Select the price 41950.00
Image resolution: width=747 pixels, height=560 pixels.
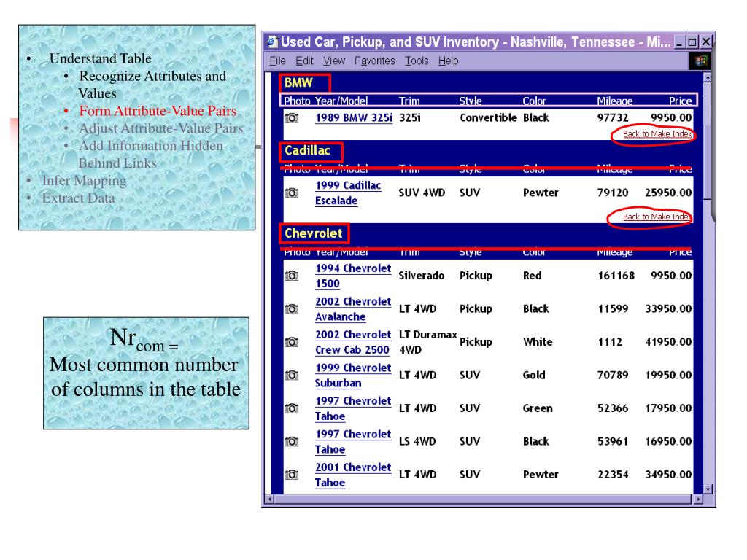pyautogui.click(x=668, y=342)
